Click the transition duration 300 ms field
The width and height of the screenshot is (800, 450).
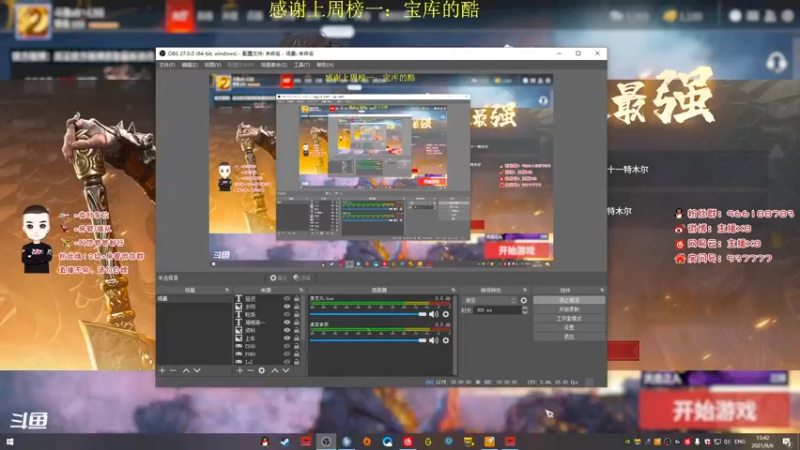[498, 310]
